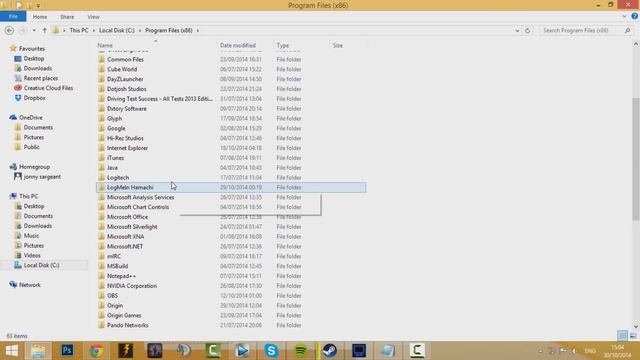Viewport: 640px width, 360px height.
Task: Click This PC in the address bar
Action: pos(79,31)
